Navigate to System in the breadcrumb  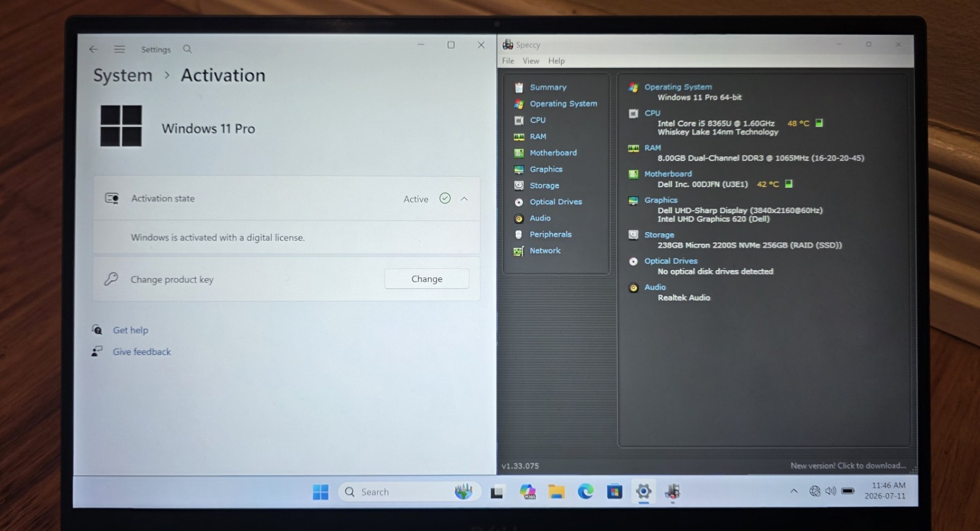123,75
